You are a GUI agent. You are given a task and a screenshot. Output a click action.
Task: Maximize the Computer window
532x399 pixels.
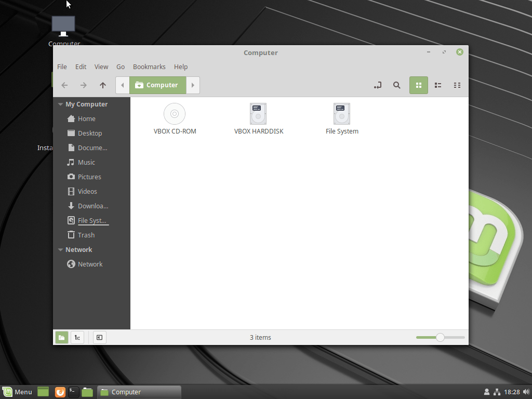pyautogui.click(x=444, y=52)
